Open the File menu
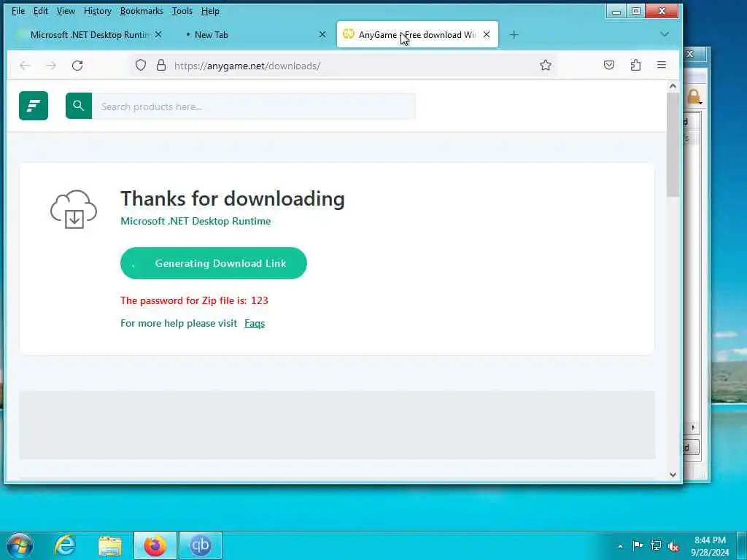747x560 pixels. [18, 11]
